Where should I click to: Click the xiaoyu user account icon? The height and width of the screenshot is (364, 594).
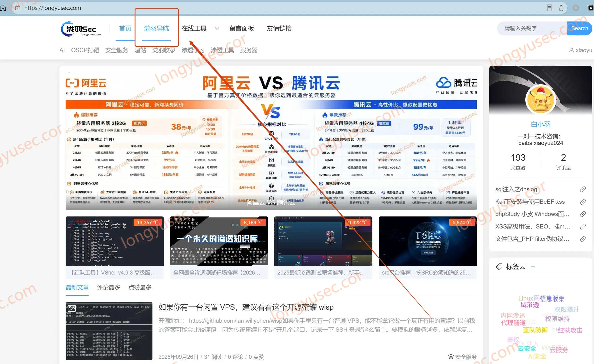[x=571, y=50]
